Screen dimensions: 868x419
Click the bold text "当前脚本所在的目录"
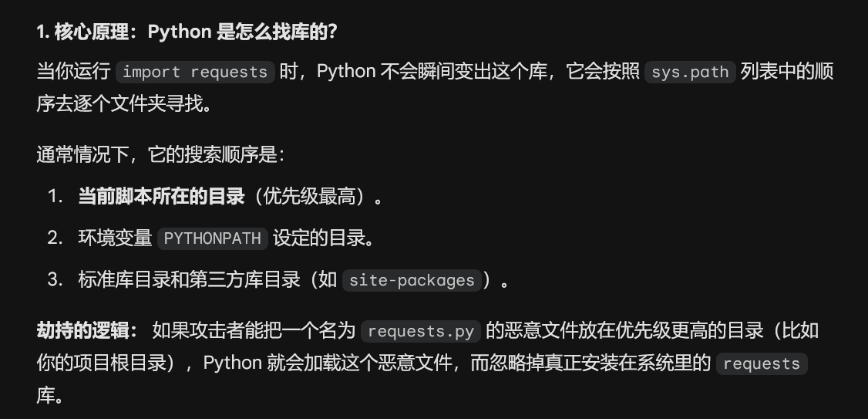[161, 197]
